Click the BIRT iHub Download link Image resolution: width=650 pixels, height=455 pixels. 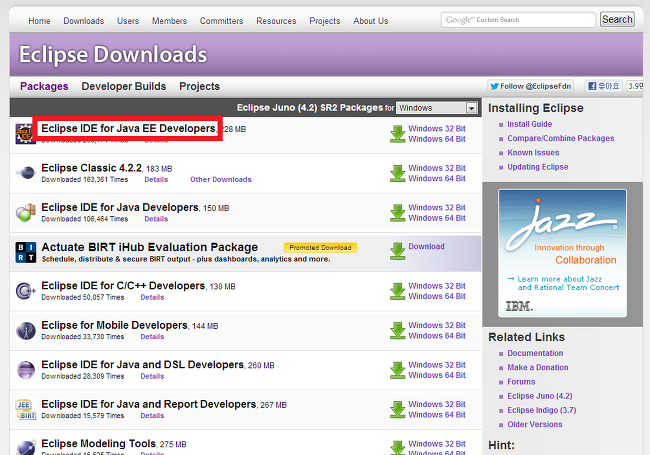click(427, 246)
